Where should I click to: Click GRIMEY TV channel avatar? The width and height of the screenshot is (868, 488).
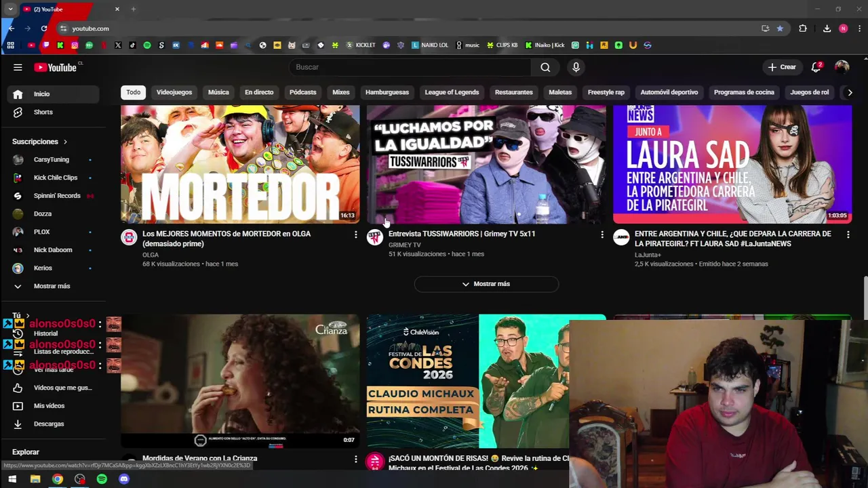click(x=375, y=237)
